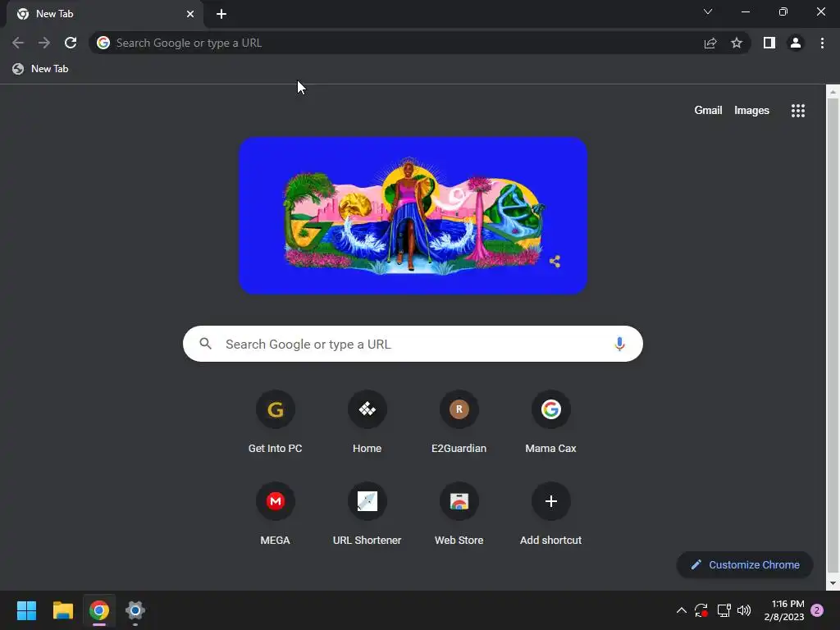Viewport: 840px width, 630px height.
Task: Bookmark this tab with the star icon
Action: (x=737, y=43)
